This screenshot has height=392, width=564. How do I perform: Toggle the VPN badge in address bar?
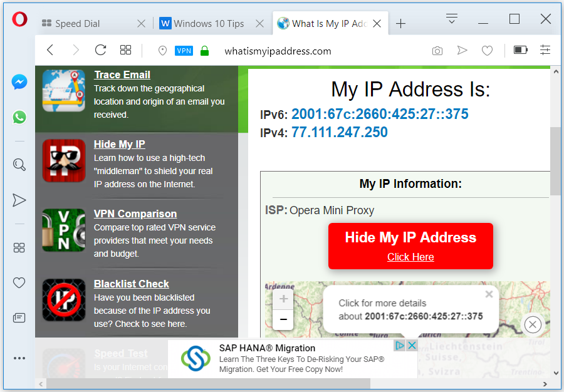184,51
